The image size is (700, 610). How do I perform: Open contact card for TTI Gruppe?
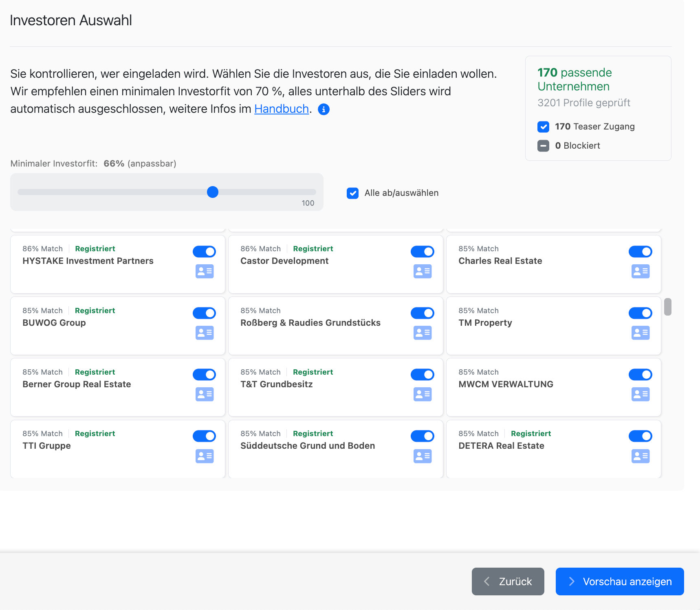(205, 456)
